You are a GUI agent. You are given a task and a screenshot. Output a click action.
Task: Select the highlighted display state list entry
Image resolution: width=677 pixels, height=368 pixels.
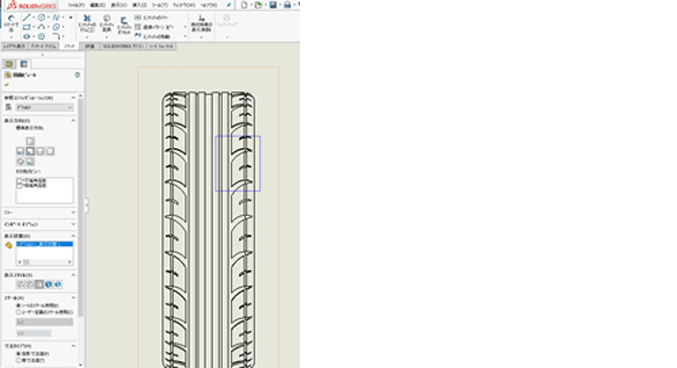coord(44,244)
